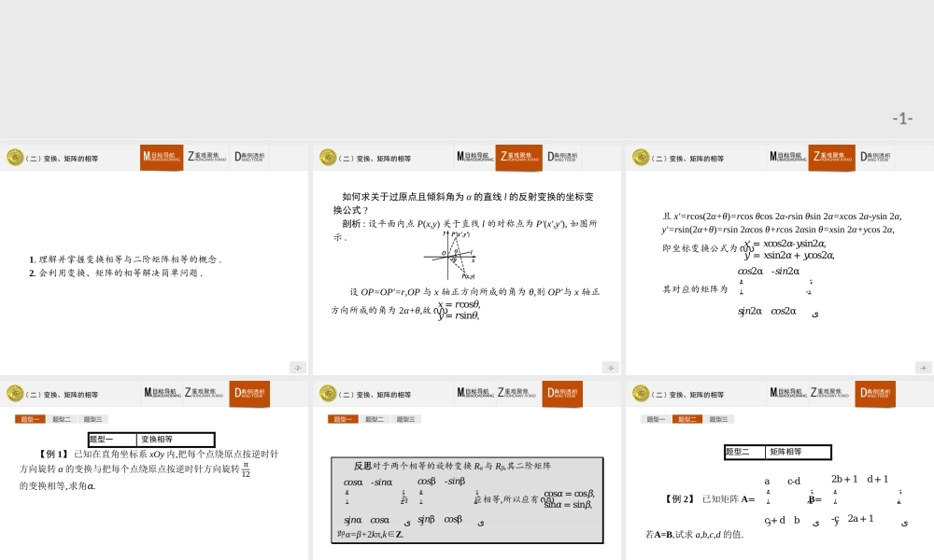Select the highlighted Z 重难聚焦 icon on slide three

pos(831,157)
